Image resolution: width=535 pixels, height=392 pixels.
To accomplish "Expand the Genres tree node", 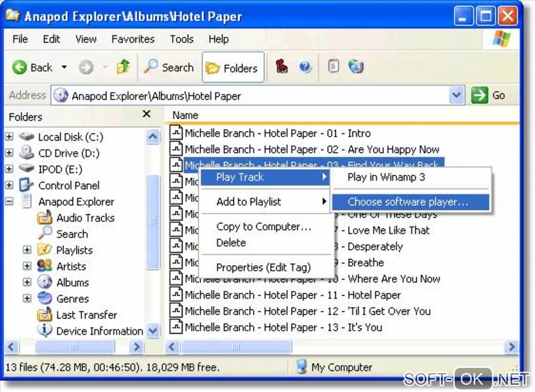I will point(27,299).
